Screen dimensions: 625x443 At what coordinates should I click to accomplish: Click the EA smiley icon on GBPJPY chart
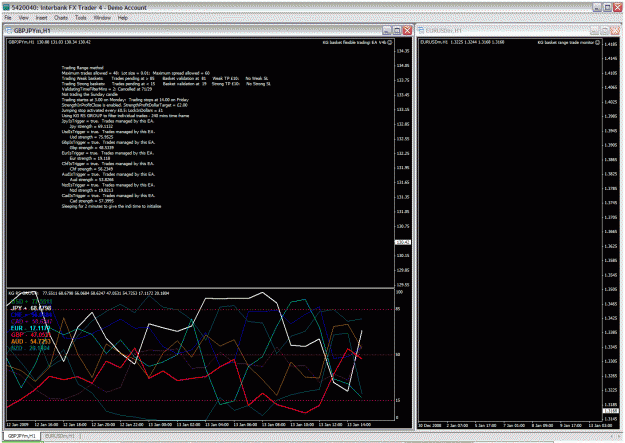point(390,42)
